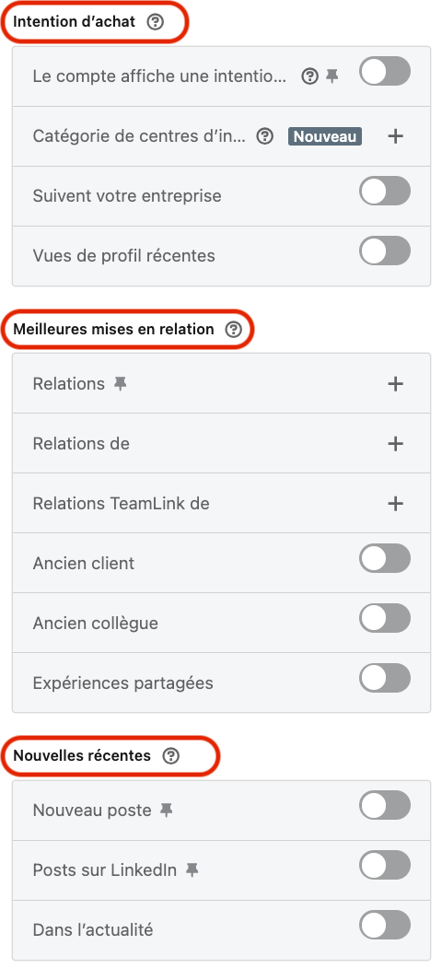Viewport: 442px width, 980px height.
Task: Click pin icon next to Relations
Action: point(120,384)
